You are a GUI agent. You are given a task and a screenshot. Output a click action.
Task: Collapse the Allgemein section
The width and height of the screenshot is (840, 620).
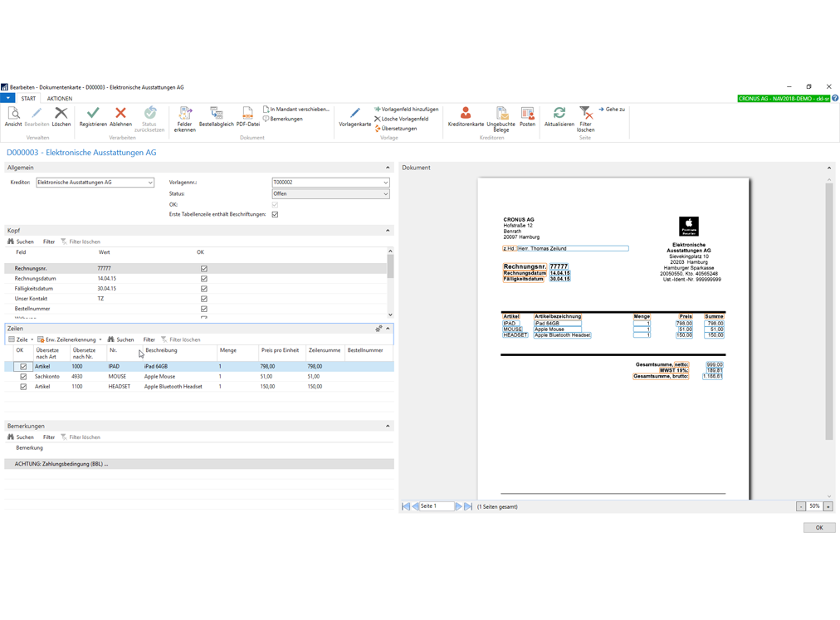[x=388, y=168]
